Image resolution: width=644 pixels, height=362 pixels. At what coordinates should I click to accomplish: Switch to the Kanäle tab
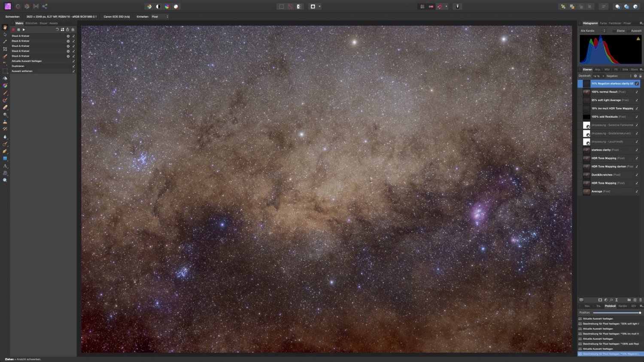coord(623,306)
